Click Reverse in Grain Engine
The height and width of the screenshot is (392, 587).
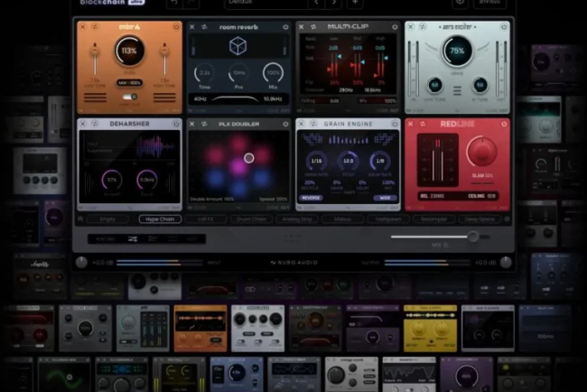311,198
